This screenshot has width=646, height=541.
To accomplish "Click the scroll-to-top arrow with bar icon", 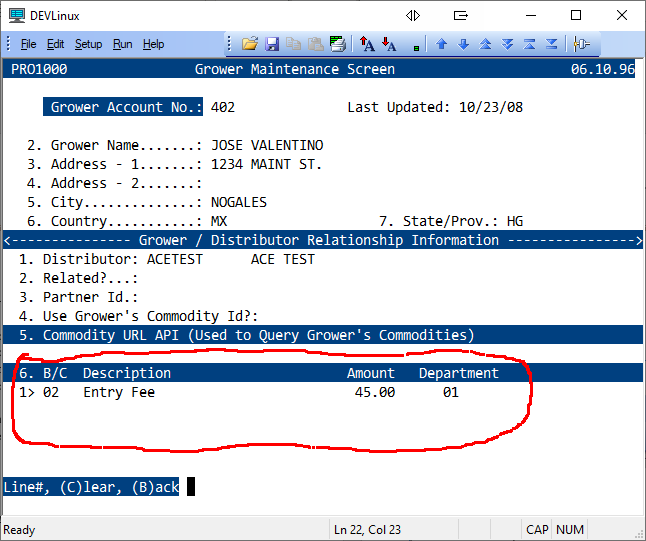I will tap(529, 44).
